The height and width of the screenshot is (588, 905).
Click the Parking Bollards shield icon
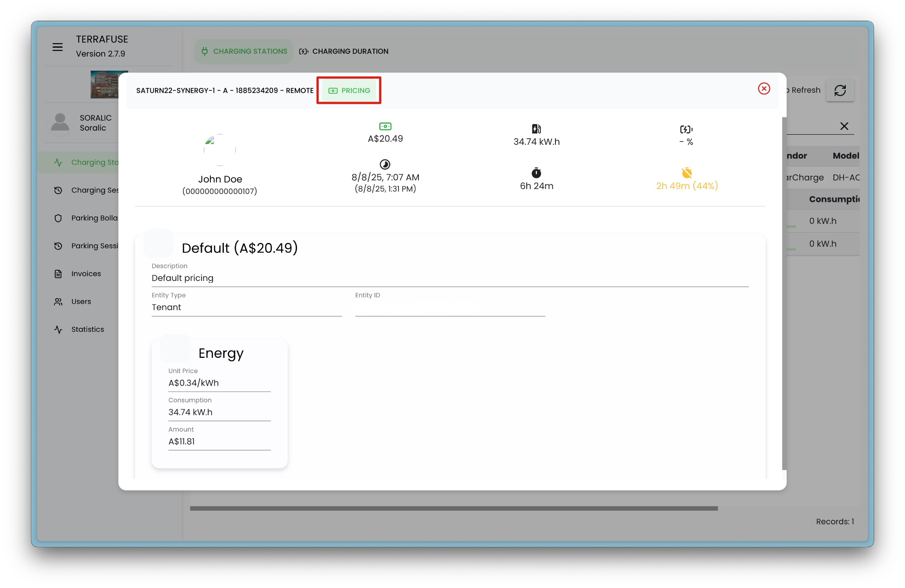coord(58,218)
